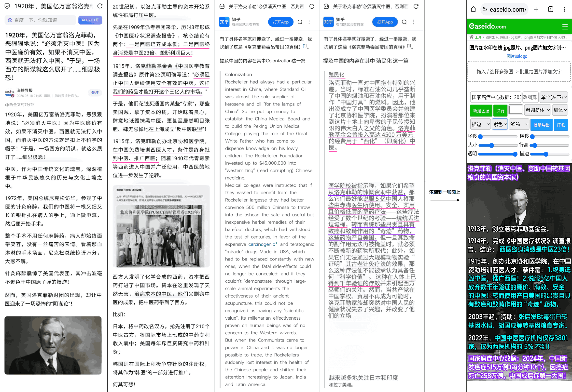Click the blue 打包 button

[x=560, y=125]
